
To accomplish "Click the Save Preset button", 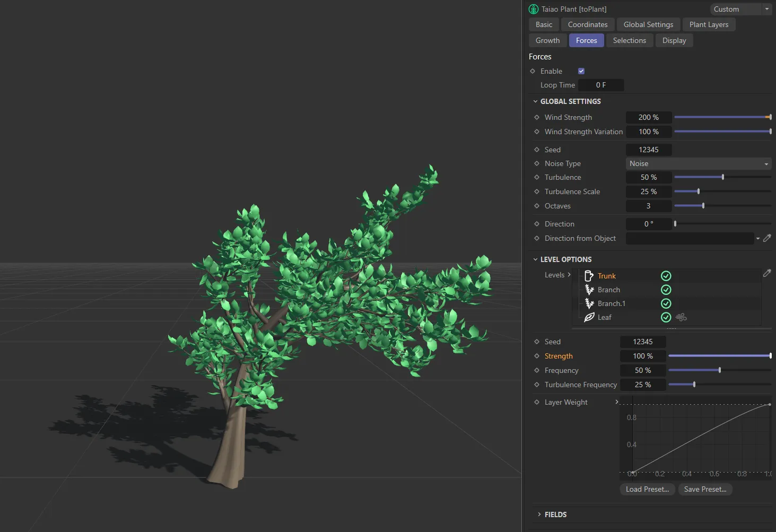I will 705,489.
